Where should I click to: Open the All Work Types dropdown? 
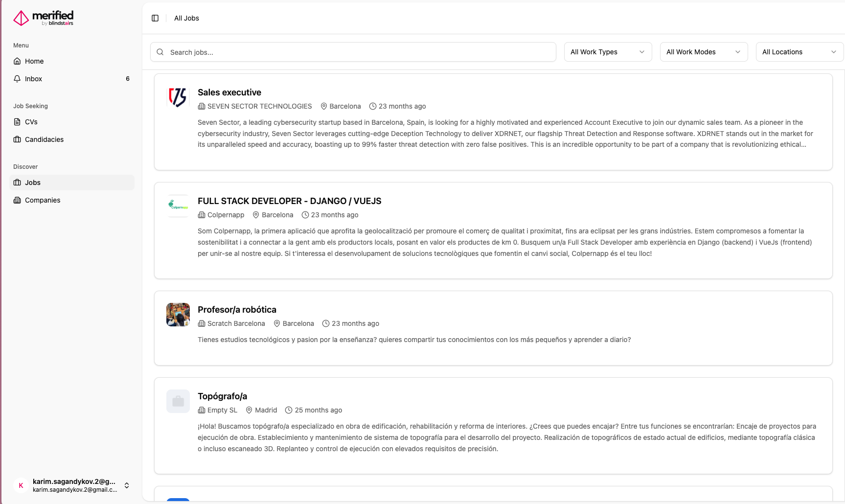click(607, 52)
